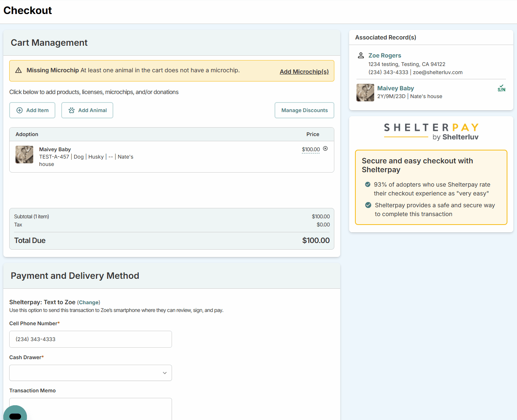Edit the $100.00 adoption price

point(311,149)
